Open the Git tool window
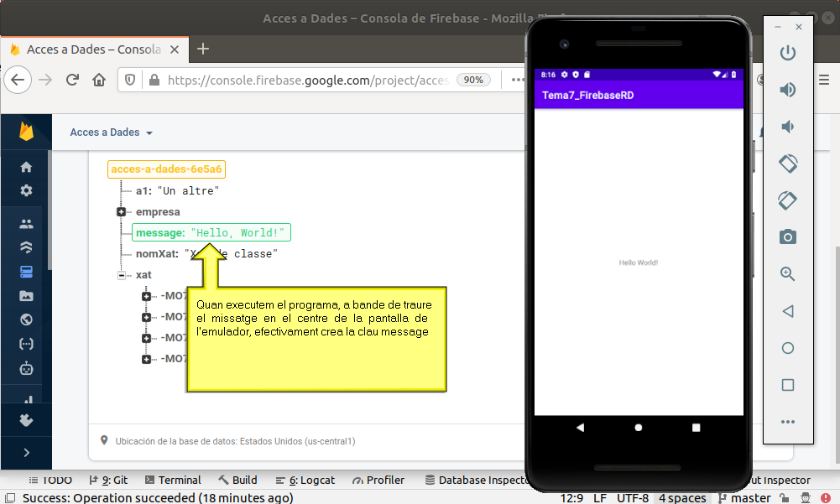 [x=108, y=481]
